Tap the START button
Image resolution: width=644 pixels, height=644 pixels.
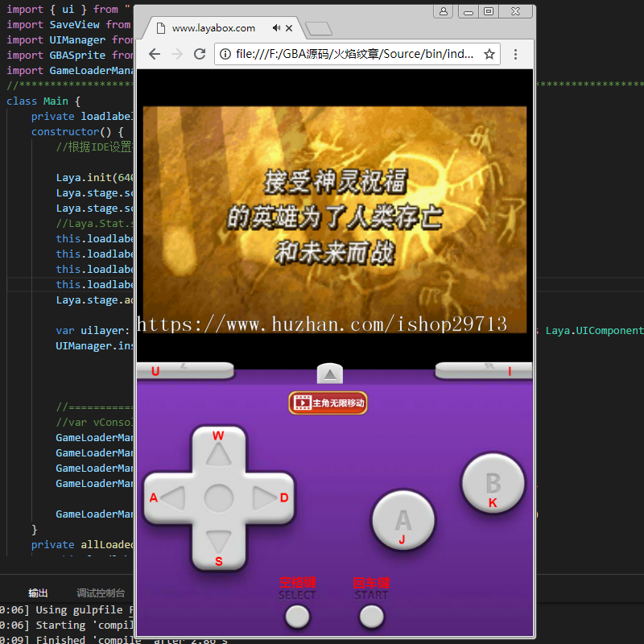coord(371,617)
